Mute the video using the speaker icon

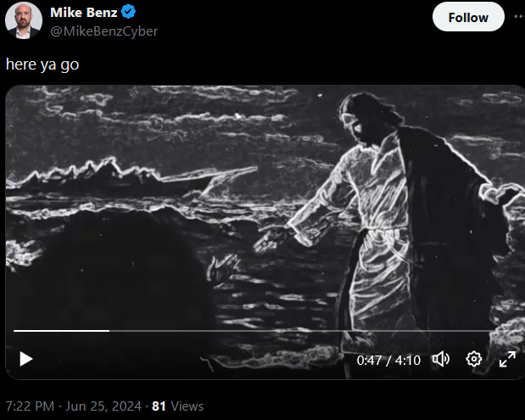pos(441,359)
